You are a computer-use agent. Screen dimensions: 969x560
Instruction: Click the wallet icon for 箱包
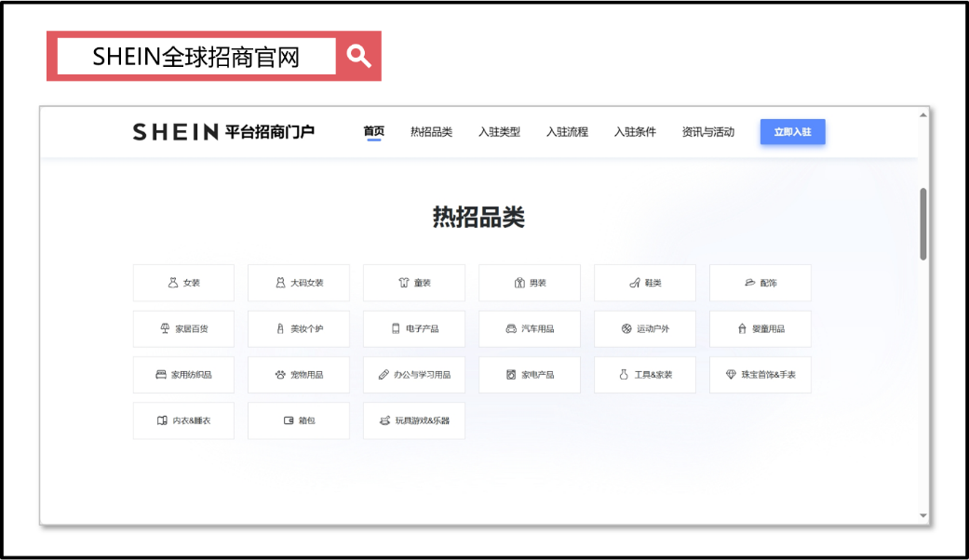tap(289, 420)
